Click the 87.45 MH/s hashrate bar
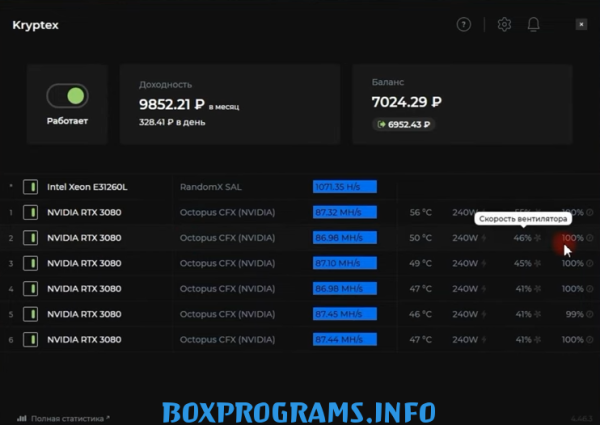The width and height of the screenshot is (600, 425). coord(345,314)
